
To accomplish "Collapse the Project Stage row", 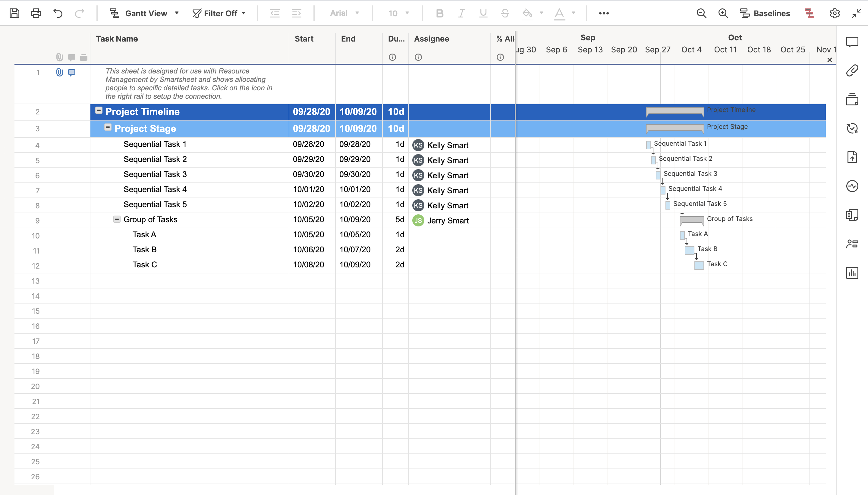I will pos(108,127).
